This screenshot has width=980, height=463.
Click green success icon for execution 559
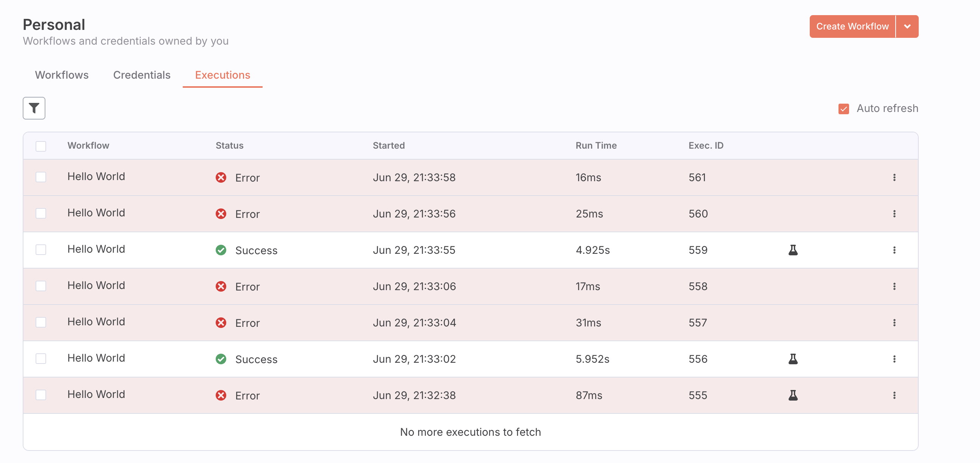[x=221, y=250]
